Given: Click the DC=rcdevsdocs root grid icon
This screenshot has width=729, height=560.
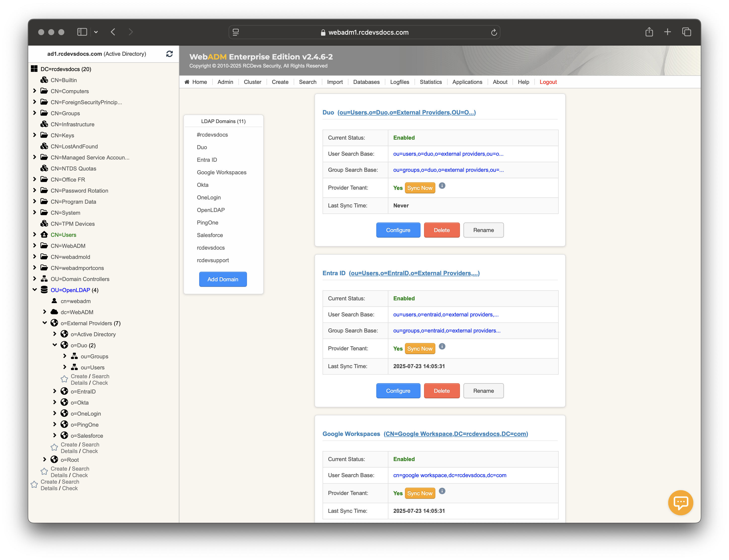Looking at the screenshot, I should [x=34, y=69].
